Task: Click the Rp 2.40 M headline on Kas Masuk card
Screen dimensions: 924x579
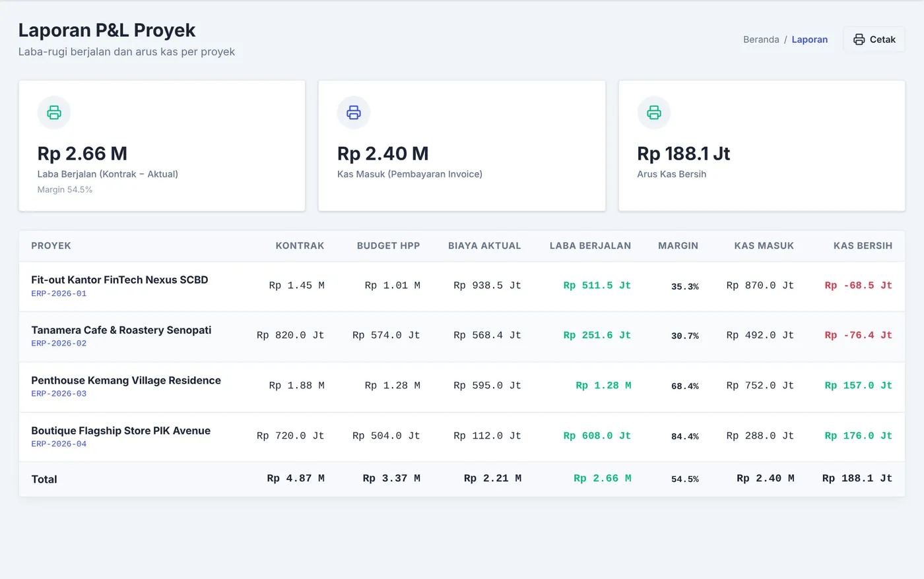Action: [383, 154]
